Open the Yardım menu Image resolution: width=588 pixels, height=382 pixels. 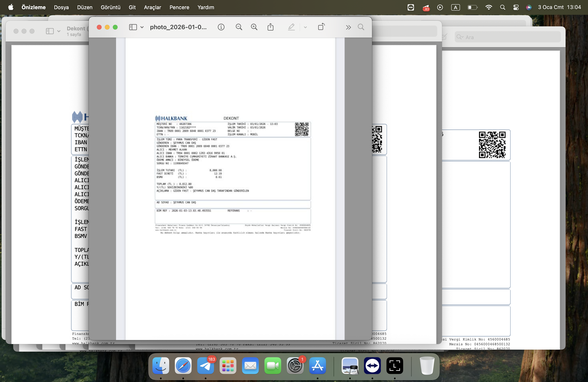click(x=206, y=7)
